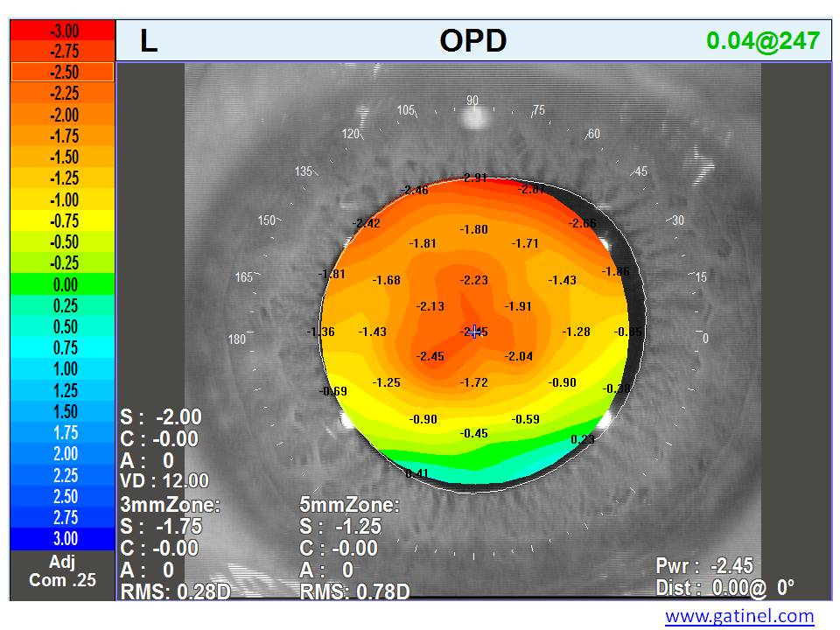
Task: Click the 3mmZone label
Action: 170,505
